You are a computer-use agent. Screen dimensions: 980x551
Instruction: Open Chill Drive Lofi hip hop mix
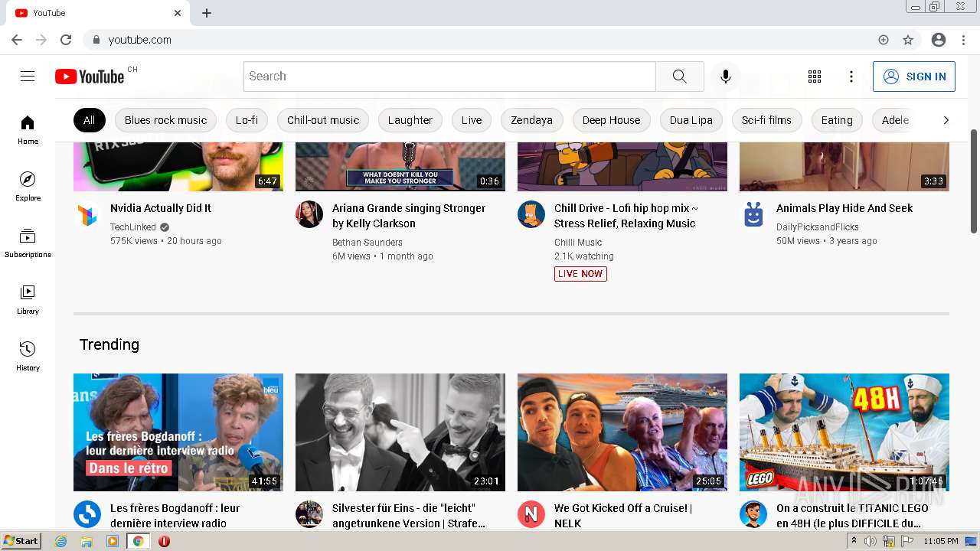click(x=626, y=216)
